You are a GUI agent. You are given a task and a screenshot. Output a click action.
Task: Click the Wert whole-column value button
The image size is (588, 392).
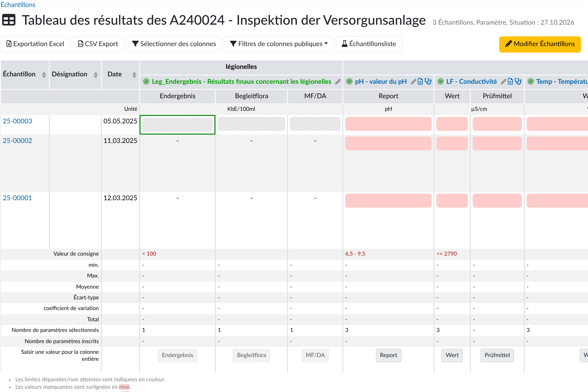pyautogui.click(x=452, y=355)
